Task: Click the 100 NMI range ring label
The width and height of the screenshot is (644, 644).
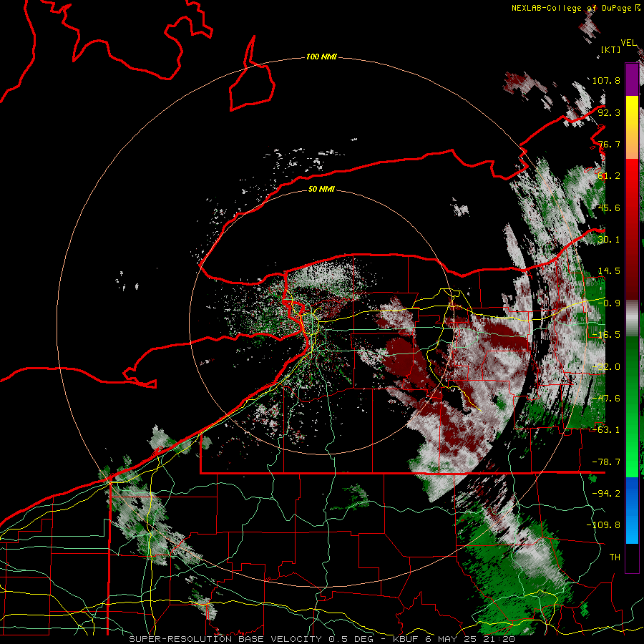Action: coord(321,57)
